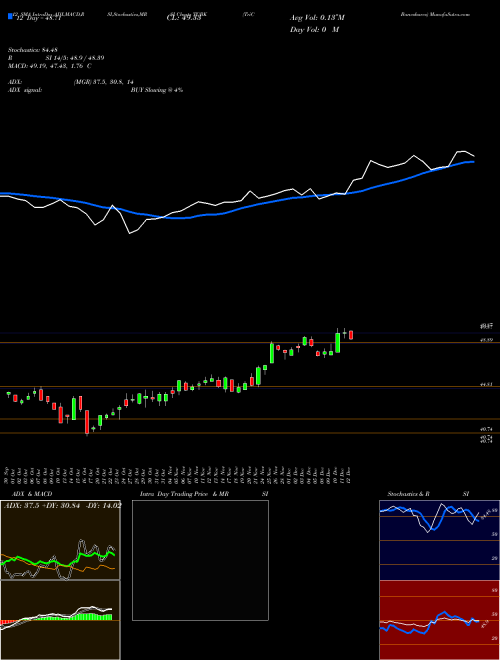The width and height of the screenshot is (500, 660).
Task: Click the red RSI chart panel
Action: [439, 620]
